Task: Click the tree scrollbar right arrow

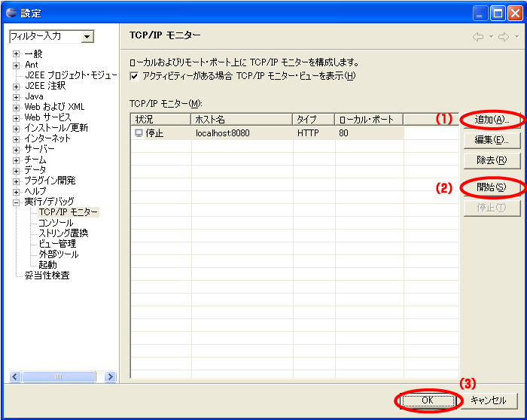Action: pos(110,376)
